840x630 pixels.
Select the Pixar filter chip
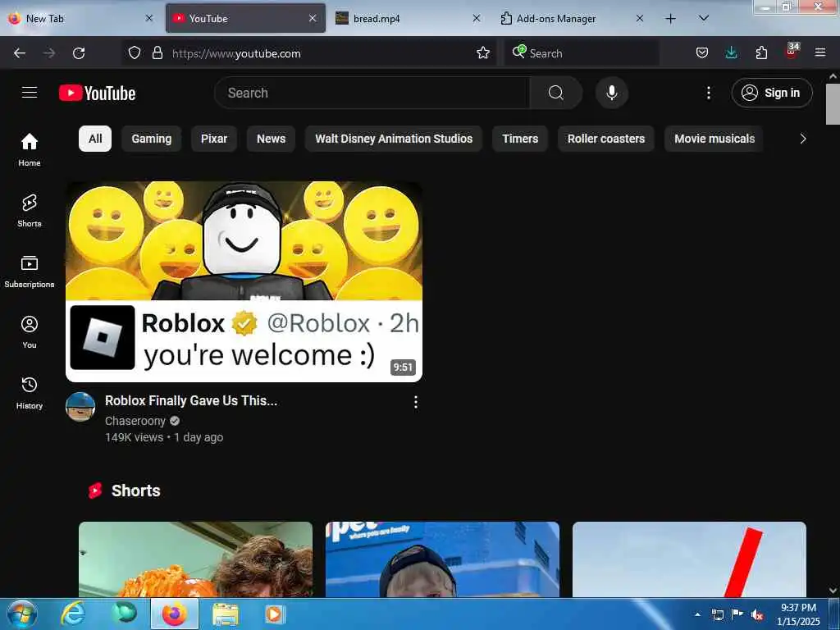tap(214, 139)
